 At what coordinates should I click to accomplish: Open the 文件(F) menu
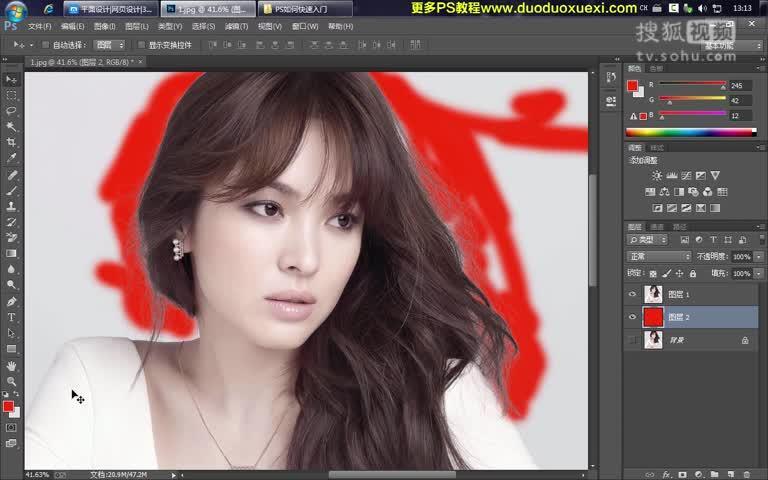point(40,26)
